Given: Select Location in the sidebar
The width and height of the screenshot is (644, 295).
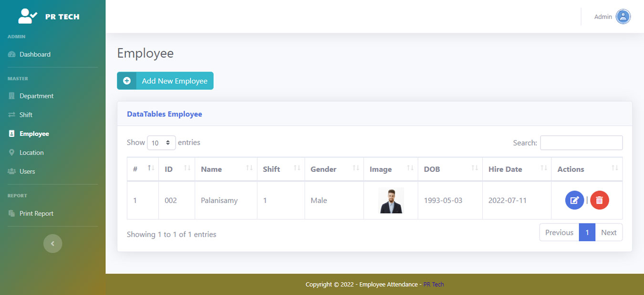Looking at the screenshot, I should pyautogui.click(x=31, y=153).
